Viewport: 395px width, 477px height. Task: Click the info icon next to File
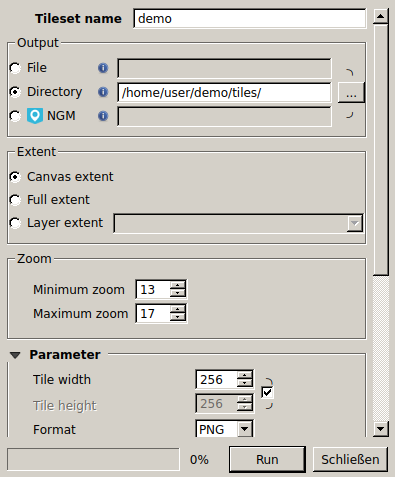pyautogui.click(x=103, y=68)
